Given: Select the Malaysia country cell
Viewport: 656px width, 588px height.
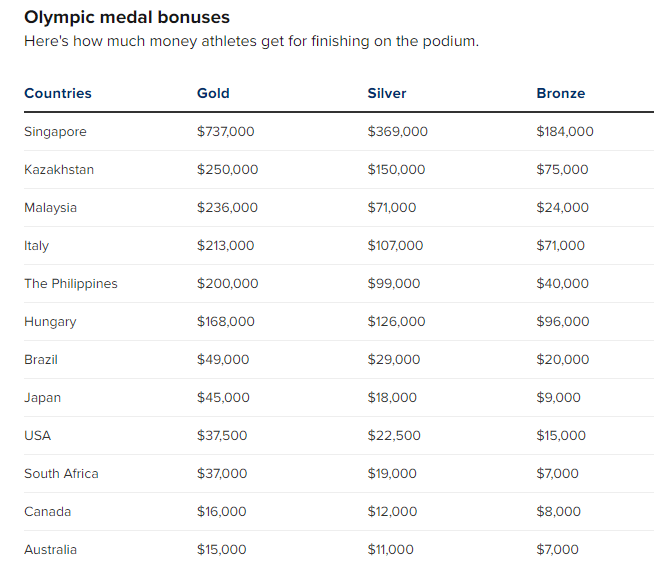Looking at the screenshot, I should [50, 208].
